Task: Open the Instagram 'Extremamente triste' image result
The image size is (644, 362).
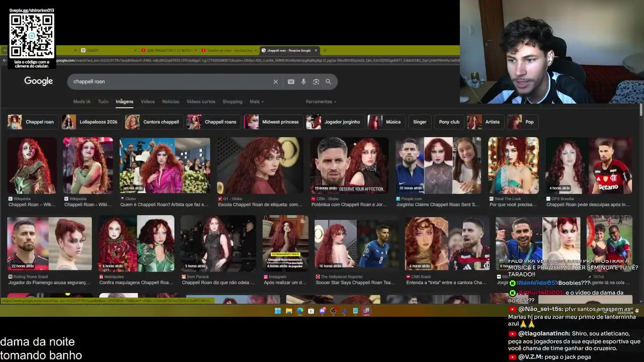Action: coord(285,243)
